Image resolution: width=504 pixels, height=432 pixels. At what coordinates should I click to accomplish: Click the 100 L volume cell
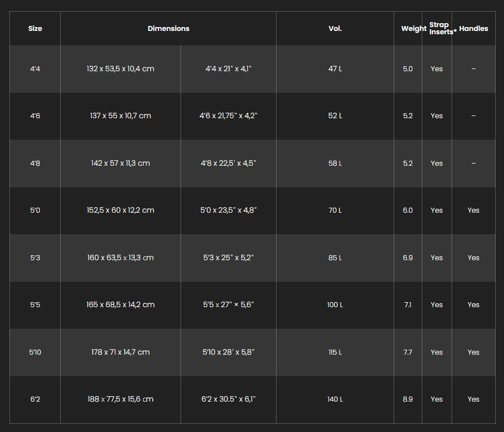pos(335,305)
